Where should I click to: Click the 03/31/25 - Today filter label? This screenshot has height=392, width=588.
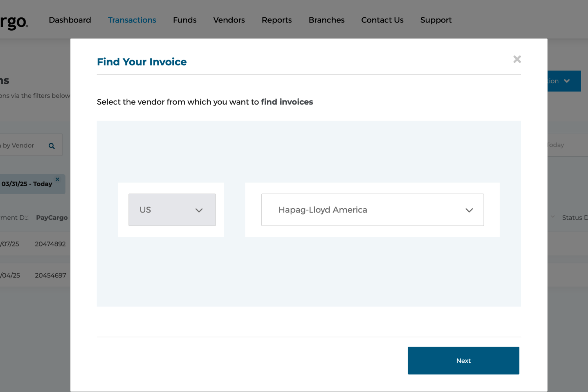point(27,184)
